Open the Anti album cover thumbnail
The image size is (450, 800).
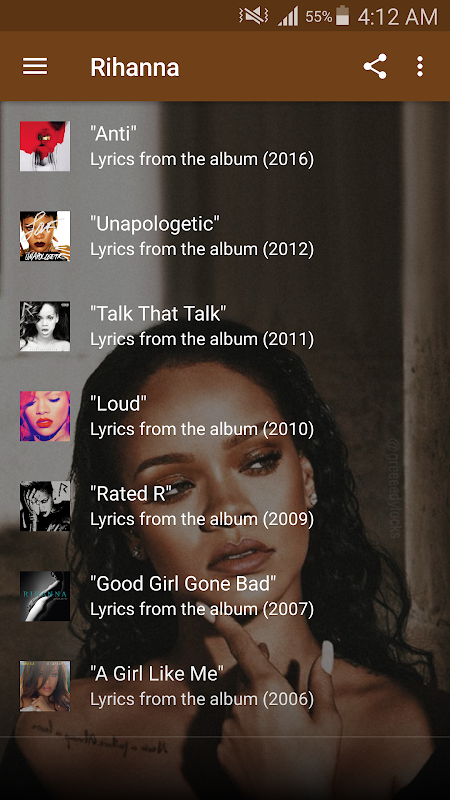pos(45,146)
